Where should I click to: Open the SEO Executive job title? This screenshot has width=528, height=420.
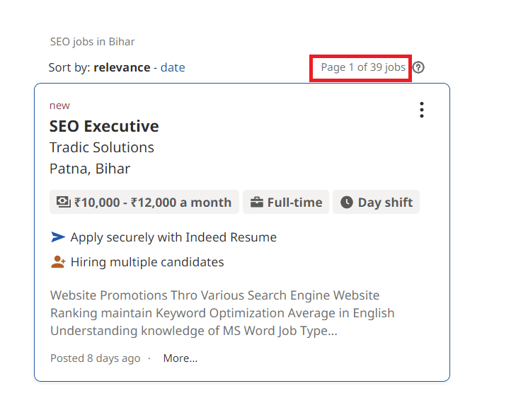(x=104, y=126)
